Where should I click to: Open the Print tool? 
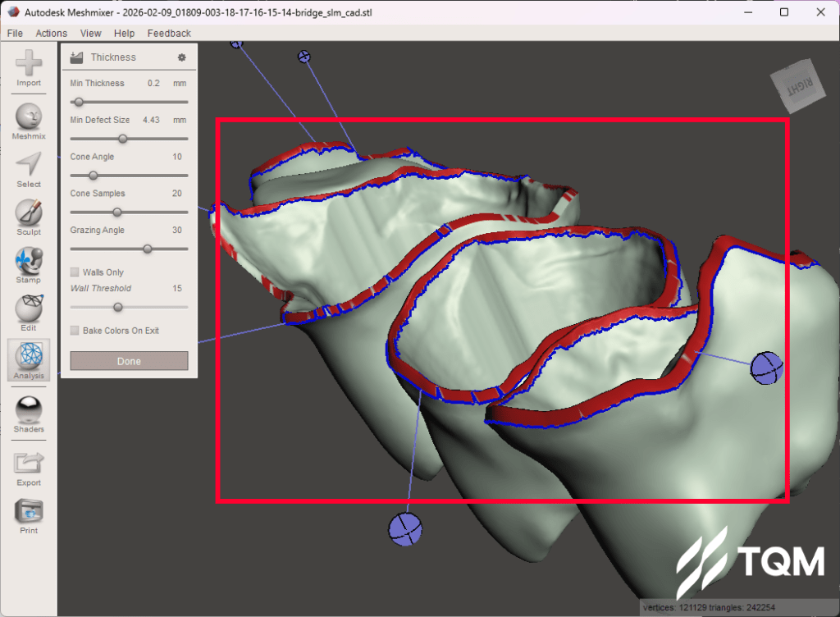click(29, 511)
